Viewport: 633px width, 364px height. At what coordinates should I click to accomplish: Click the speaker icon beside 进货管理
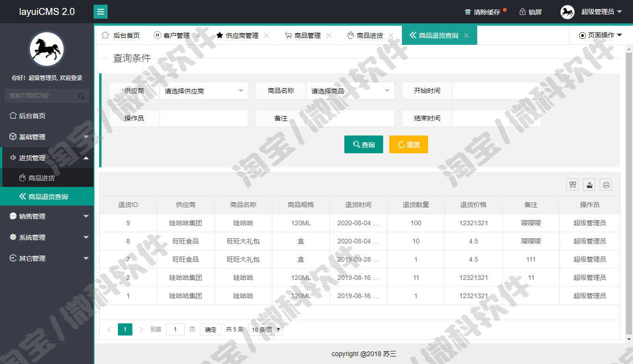[13, 157]
